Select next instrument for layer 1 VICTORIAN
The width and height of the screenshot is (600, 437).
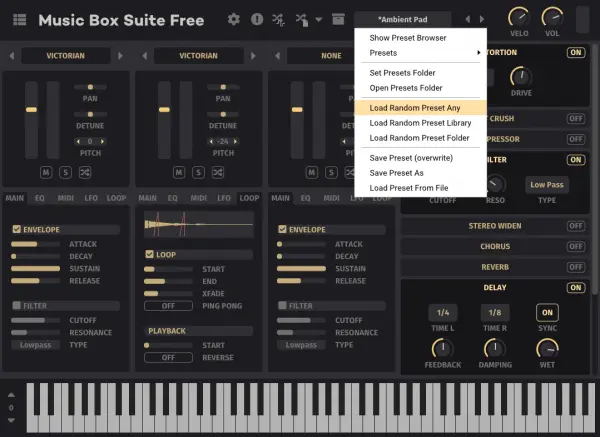tap(120, 56)
